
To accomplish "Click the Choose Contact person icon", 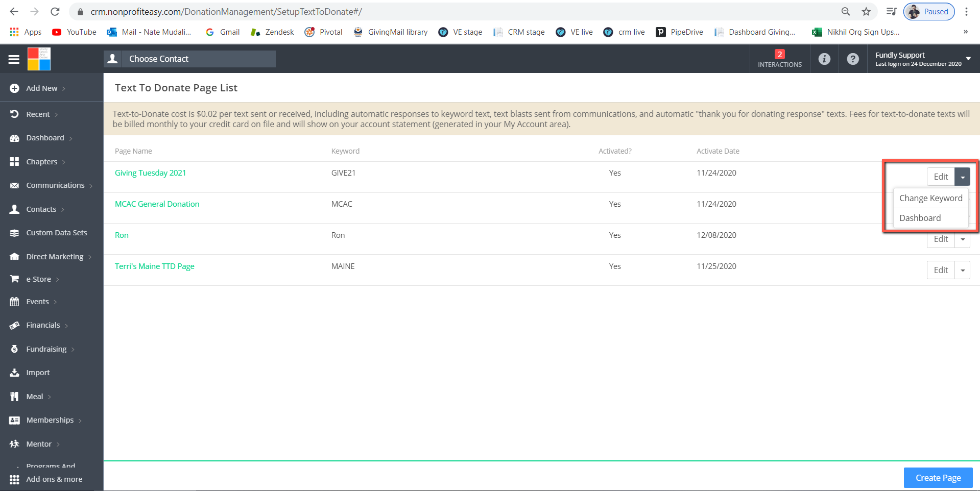I will [113, 59].
